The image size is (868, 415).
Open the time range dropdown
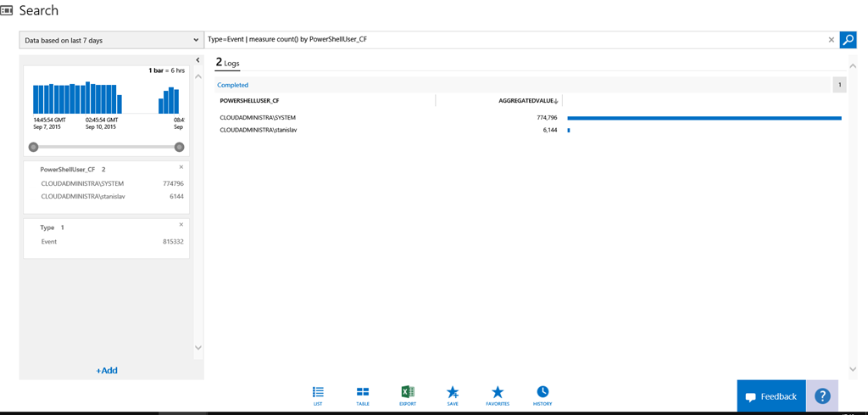[x=111, y=40]
